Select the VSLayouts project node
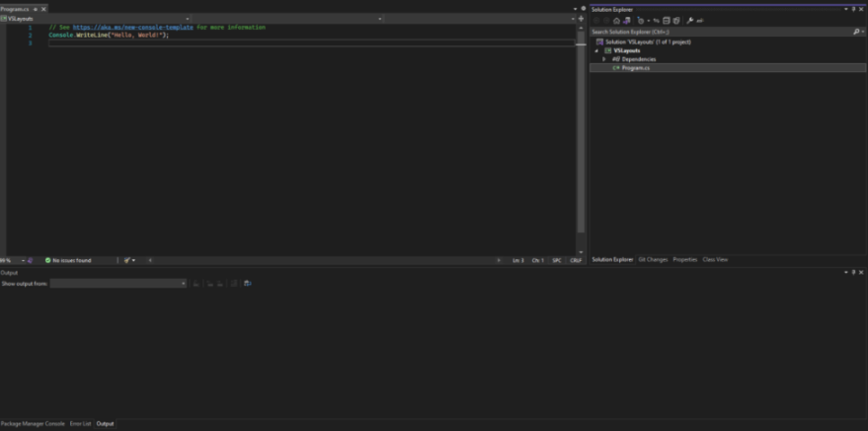Screen dimensions: 868x431 (x=627, y=50)
